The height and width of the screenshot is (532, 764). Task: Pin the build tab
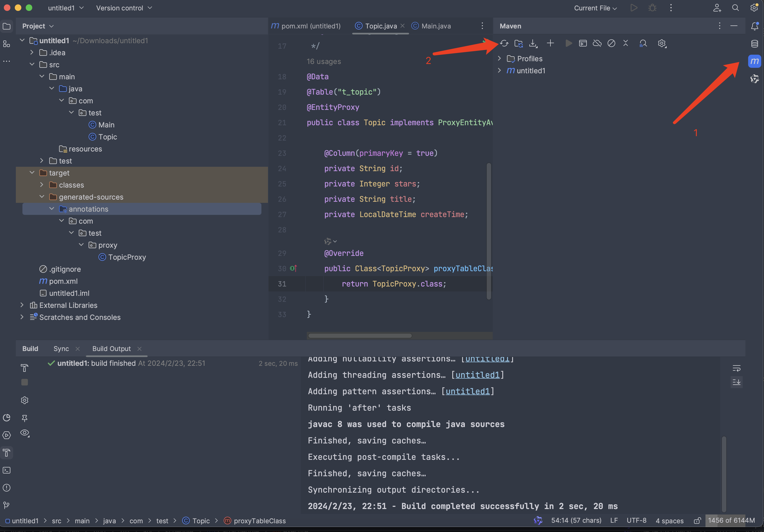pos(25,418)
